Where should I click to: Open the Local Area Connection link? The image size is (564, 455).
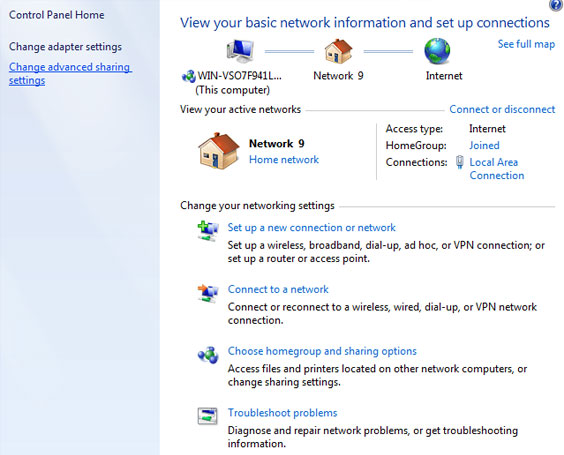tap(497, 169)
